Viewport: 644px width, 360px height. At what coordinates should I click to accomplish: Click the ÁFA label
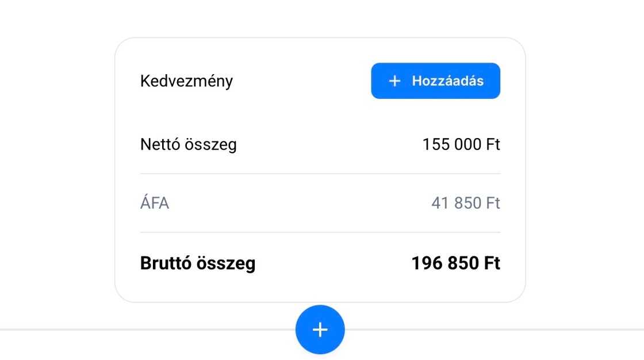(155, 204)
